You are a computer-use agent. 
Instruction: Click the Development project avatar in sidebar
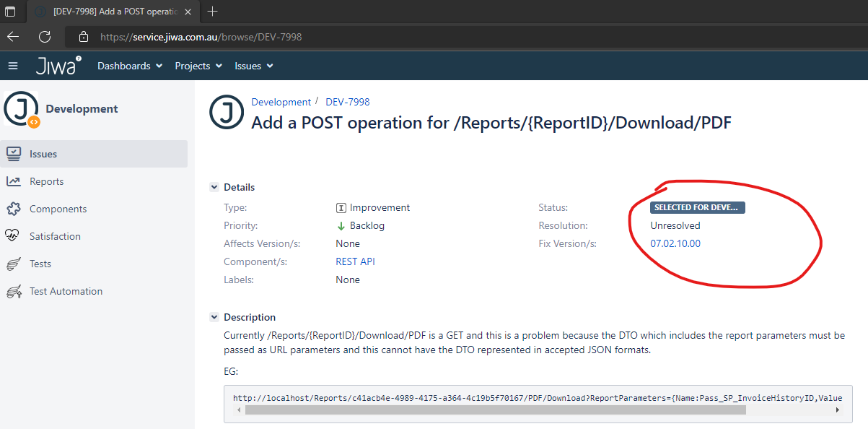(21, 109)
